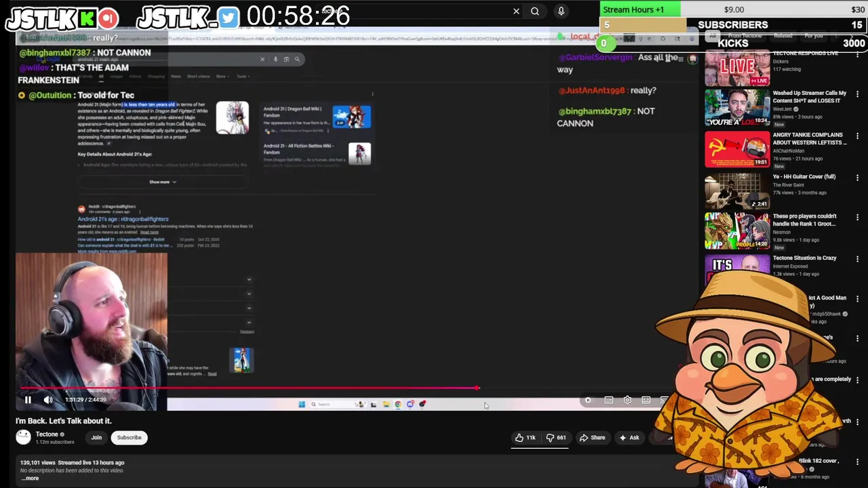Click the Subscribe button
Image resolution: width=868 pixels, height=488 pixels.
click(129, 438)
